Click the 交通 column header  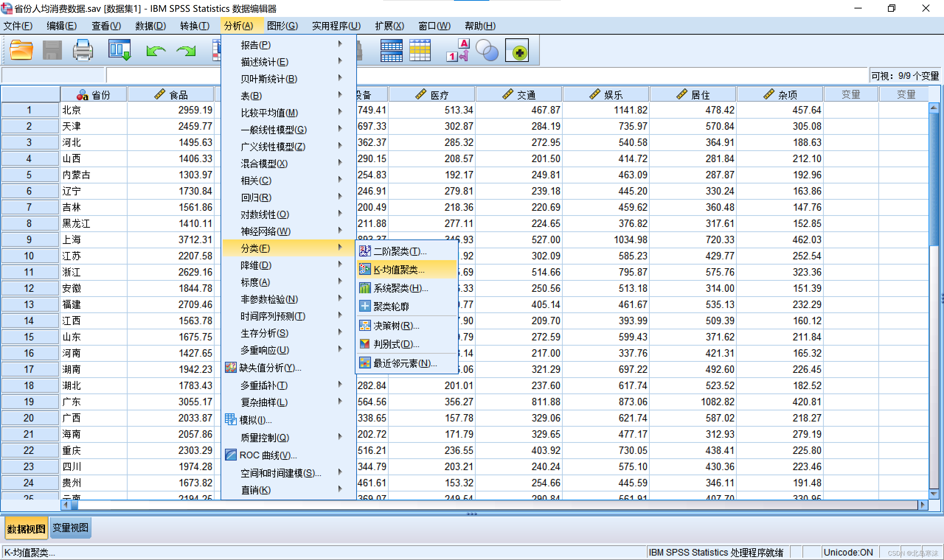(519, 94)
